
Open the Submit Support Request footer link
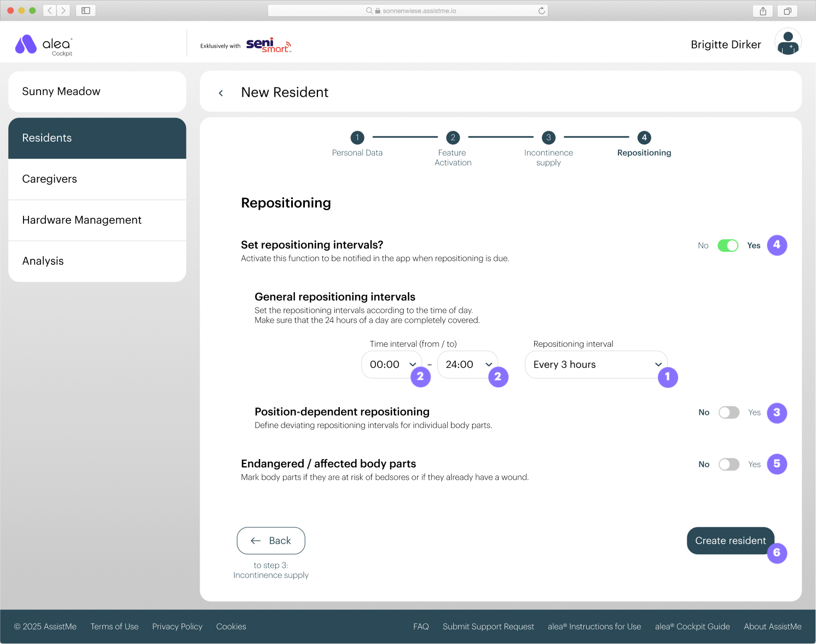pos(488,626)
